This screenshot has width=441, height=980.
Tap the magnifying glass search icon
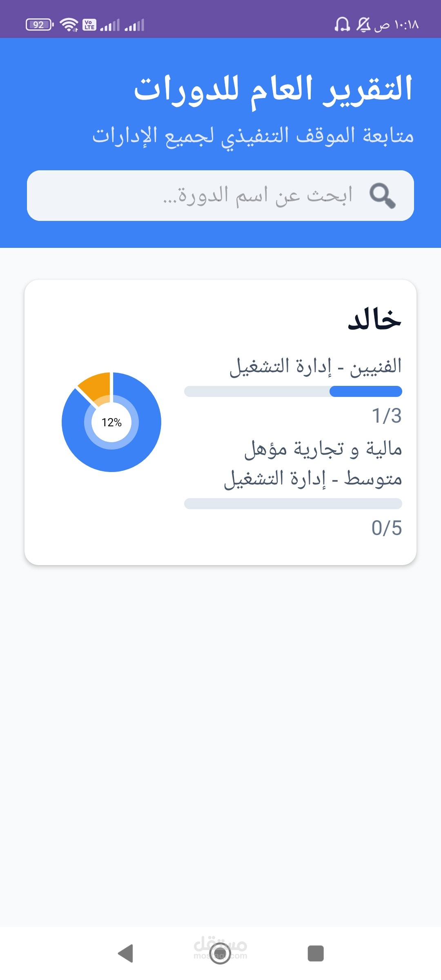coord(382,196)
